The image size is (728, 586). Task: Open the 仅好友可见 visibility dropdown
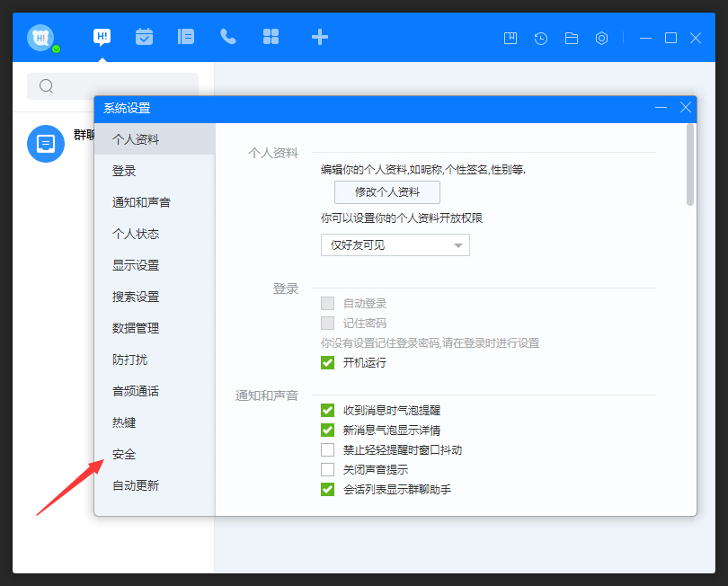tap(395, 244)
